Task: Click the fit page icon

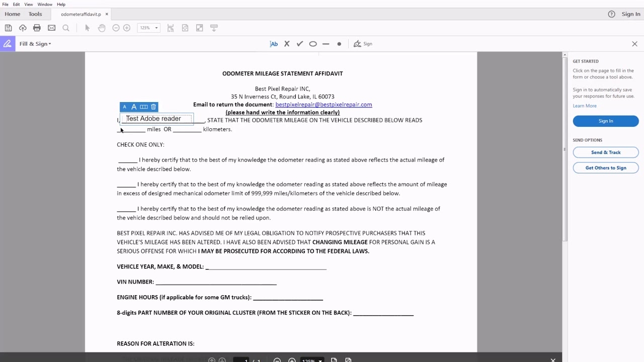Action: point(185,28)
